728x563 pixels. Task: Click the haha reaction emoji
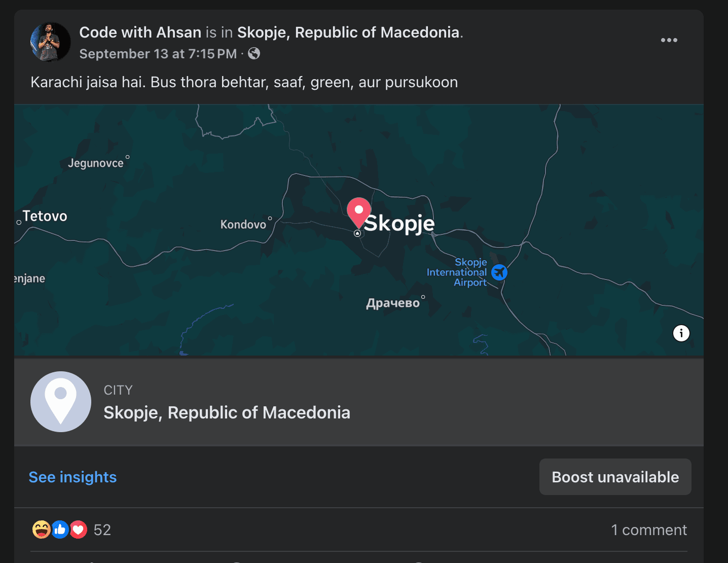click(41, 530)
